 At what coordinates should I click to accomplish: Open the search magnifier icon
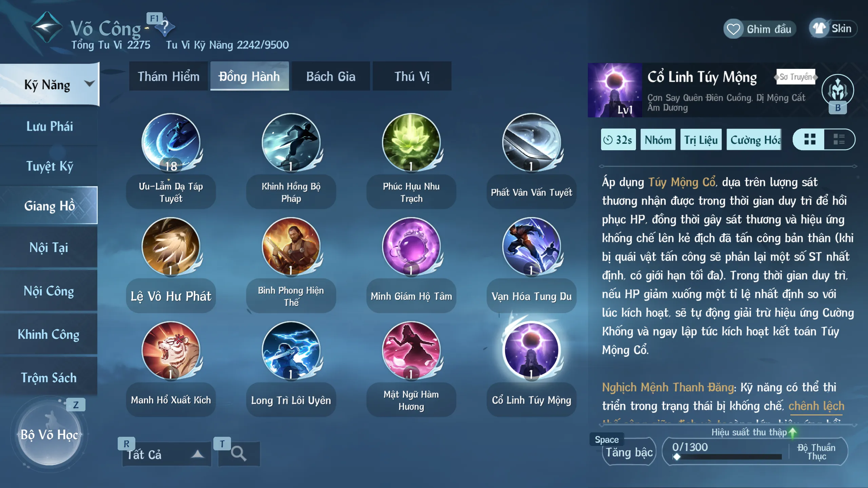click(x=239, y=453)
